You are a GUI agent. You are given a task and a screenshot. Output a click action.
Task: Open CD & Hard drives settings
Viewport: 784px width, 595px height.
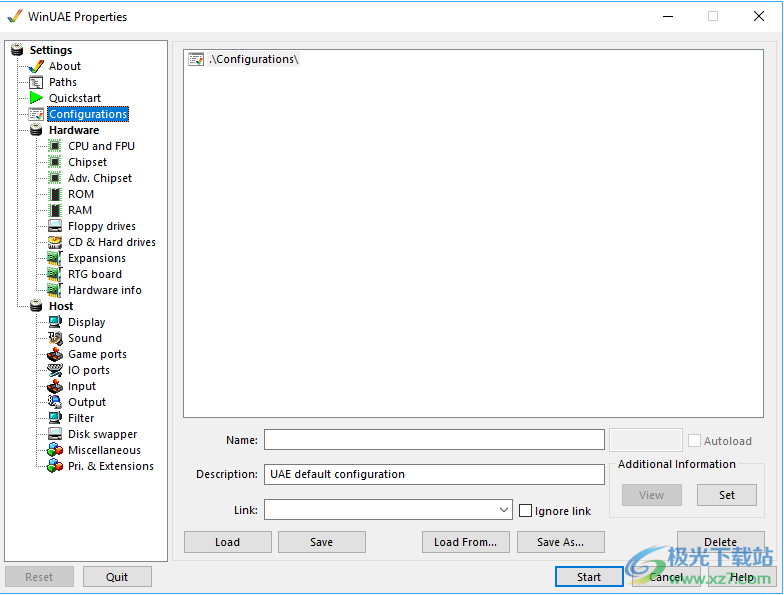112,242
